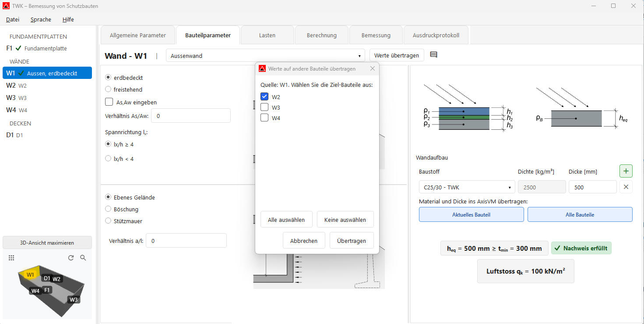Viewport: 644px width, 324px height.
Task: Switch to the Lasten tab
Action: pyautogui.click(x=267, y=35)
